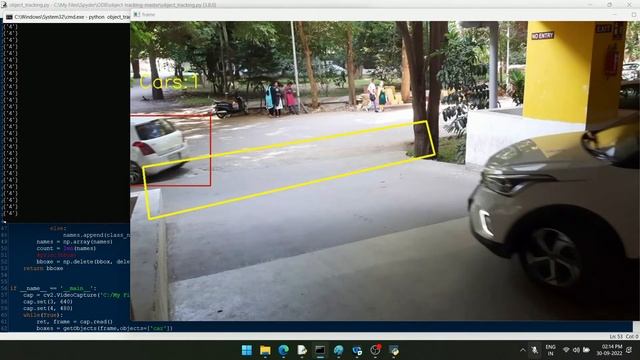The image size is (640, 360).
Task: Click the 'boxes = getObjects(frame,objects=['car'])' line
Action: 104,328
